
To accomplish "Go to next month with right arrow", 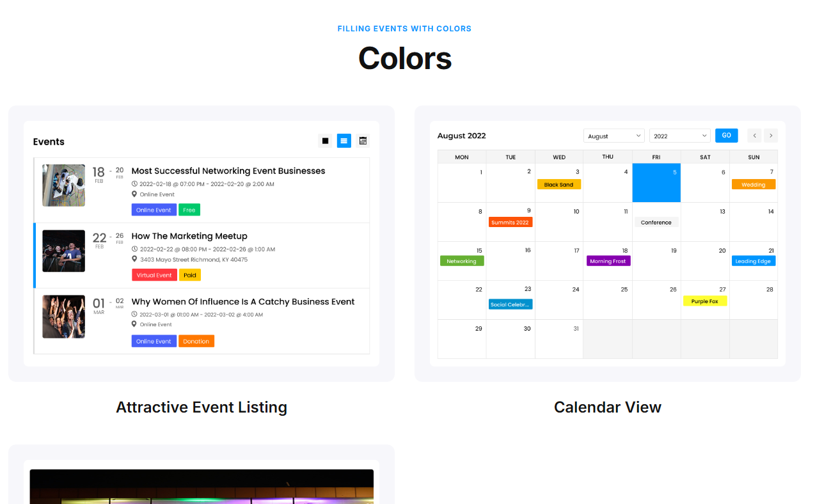I will point(771,136).
